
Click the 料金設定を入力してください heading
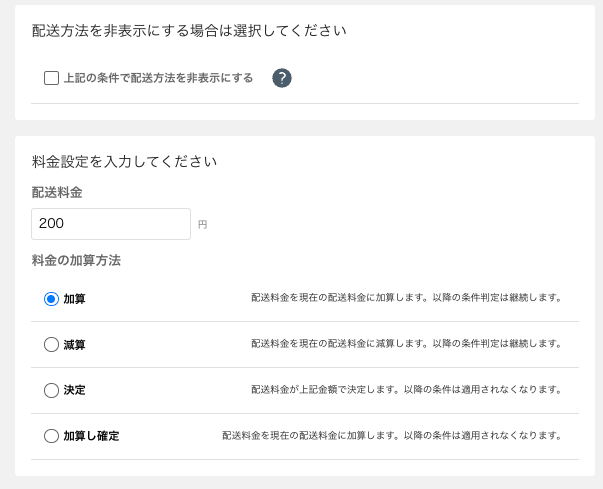click(x=125, y=160)
